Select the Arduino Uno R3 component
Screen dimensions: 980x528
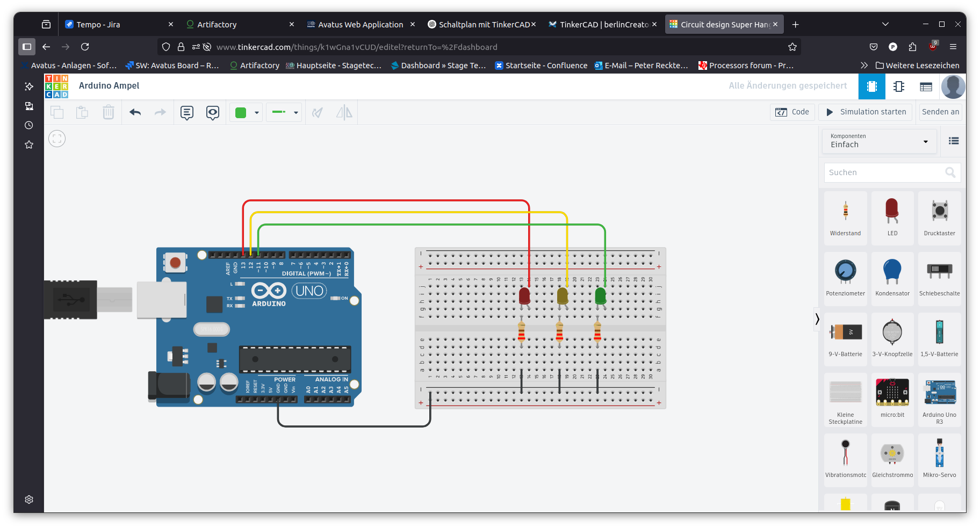939,400
